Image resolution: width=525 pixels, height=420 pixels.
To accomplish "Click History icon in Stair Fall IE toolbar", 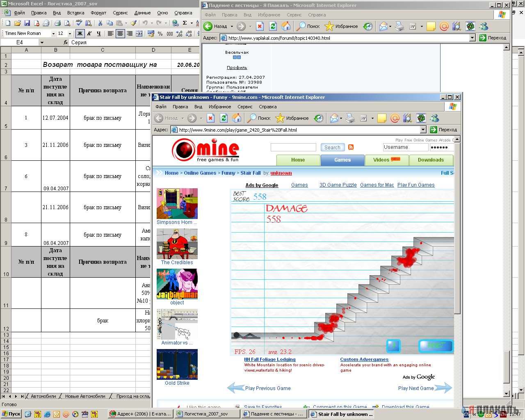I will (x=319, y=118).
